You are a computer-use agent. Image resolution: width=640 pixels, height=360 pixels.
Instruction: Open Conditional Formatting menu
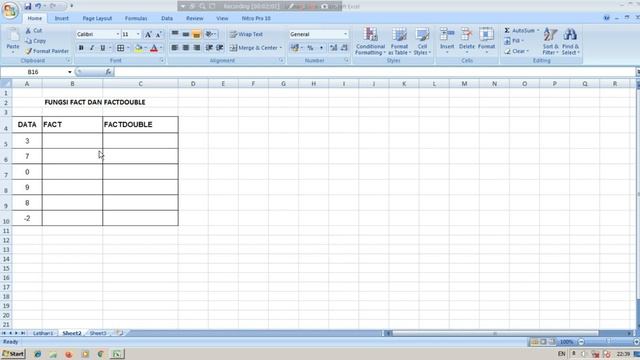(x=370, y=41)
